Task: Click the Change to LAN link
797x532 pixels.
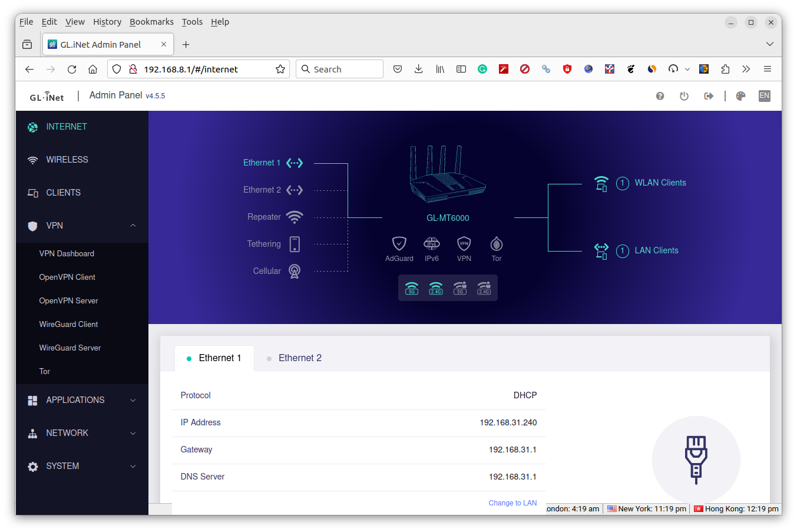Action: (x=512, y=503)
